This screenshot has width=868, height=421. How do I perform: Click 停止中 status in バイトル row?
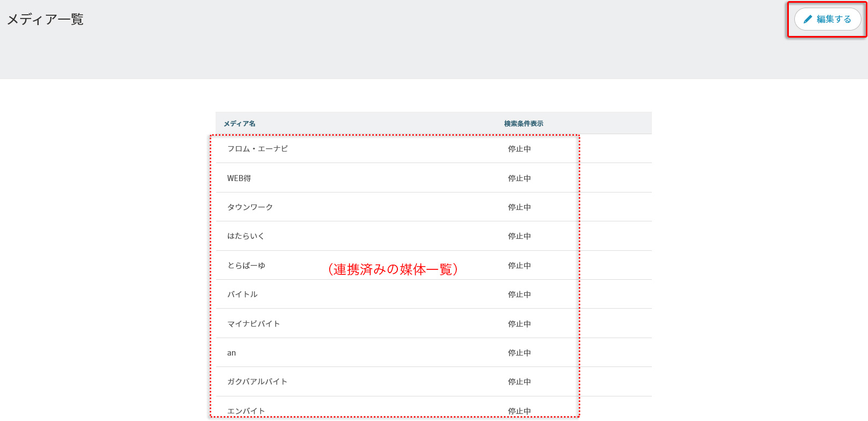(x=519, y=294)
